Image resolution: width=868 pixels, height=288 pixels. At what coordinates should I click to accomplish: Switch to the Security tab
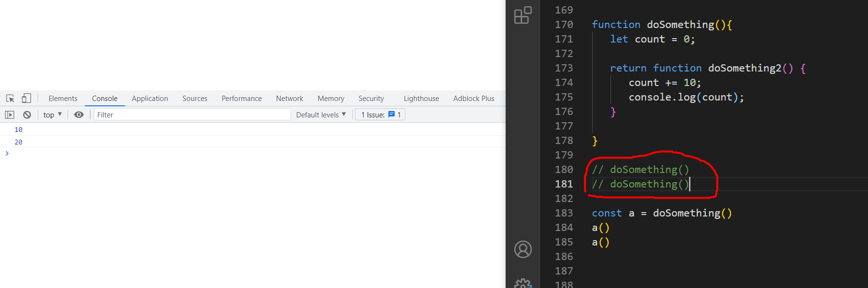[x=371, y=98]
